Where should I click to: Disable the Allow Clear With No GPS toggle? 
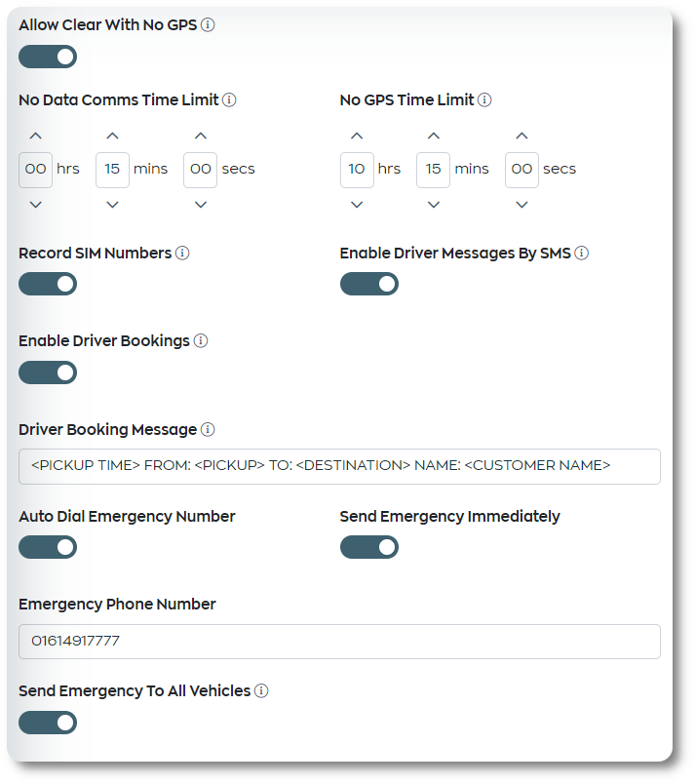tap(48, 57)
